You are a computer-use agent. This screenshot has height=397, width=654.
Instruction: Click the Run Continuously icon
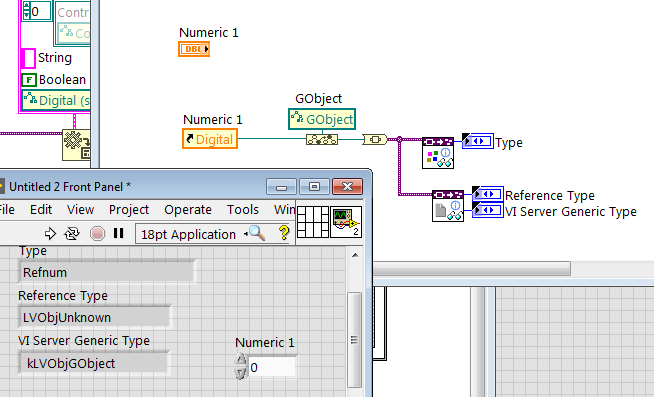pyautogui.click(x=72, y=234)
